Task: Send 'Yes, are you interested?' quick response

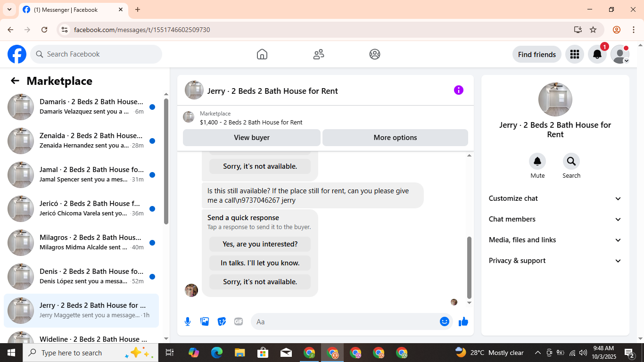Action: tap(260, 244)
